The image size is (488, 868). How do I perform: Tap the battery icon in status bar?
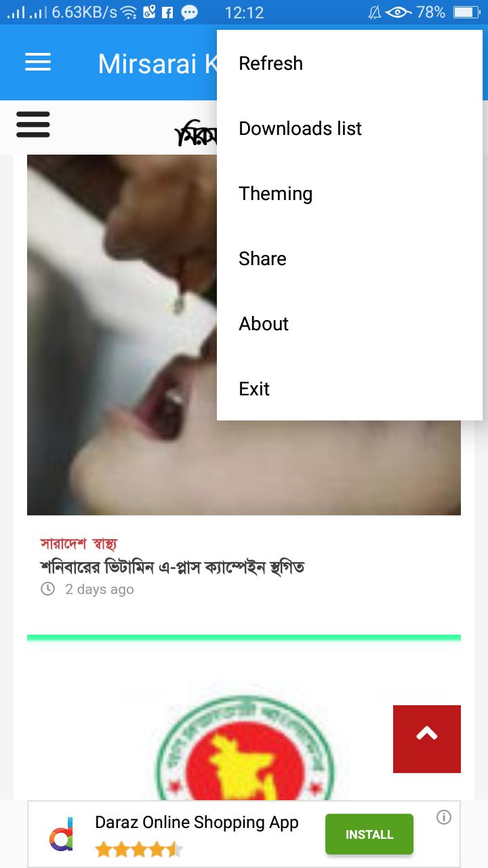466,12
